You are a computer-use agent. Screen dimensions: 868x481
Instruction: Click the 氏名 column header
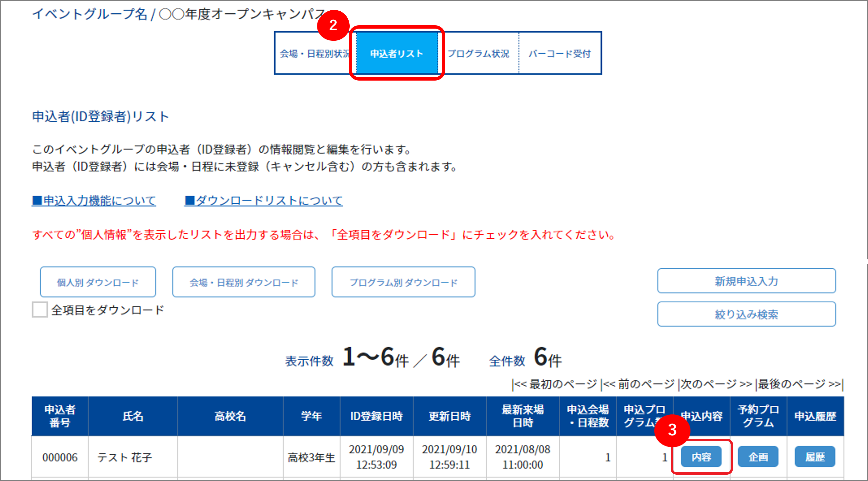pos(133,416)
